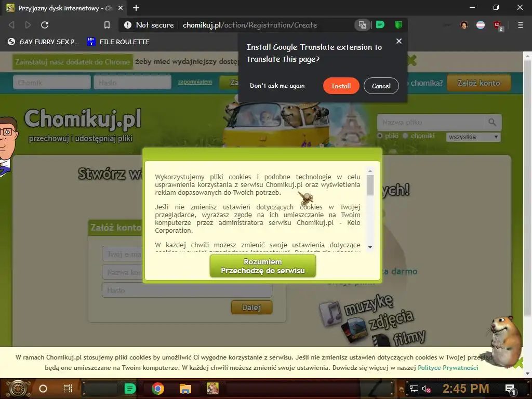Click the Chomikuj.pl logo
The image size is (532, 399).
(x=83, y=119)
